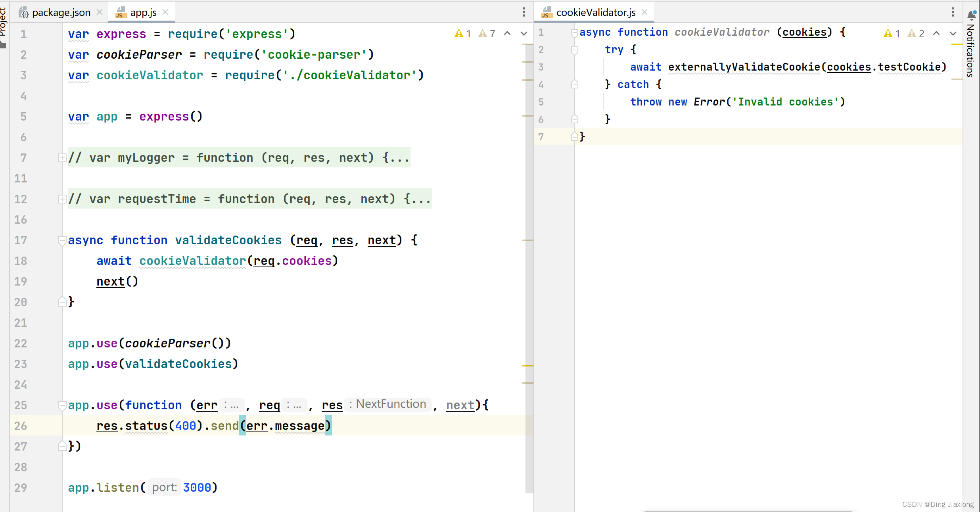Image resolution: width=980 pixels, height=512 pixels.
Task: Click line number 7 in cookieValidator.js gutter
Action: point(541,137)
